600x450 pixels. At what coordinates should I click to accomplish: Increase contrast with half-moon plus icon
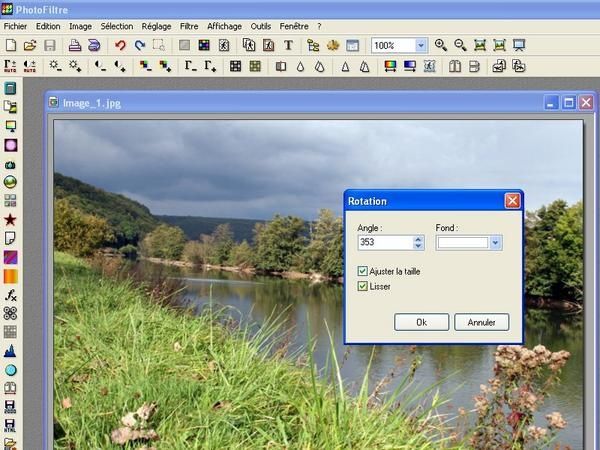(120, 66)
